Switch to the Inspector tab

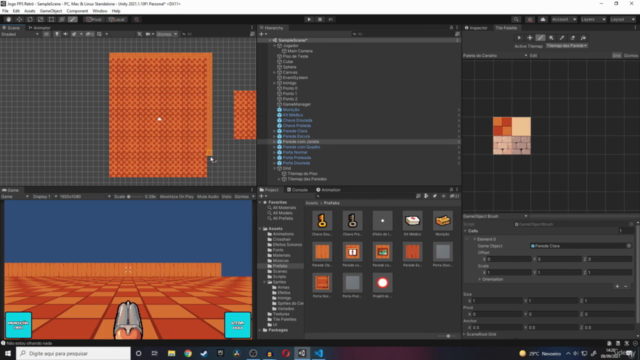[476, 28]
